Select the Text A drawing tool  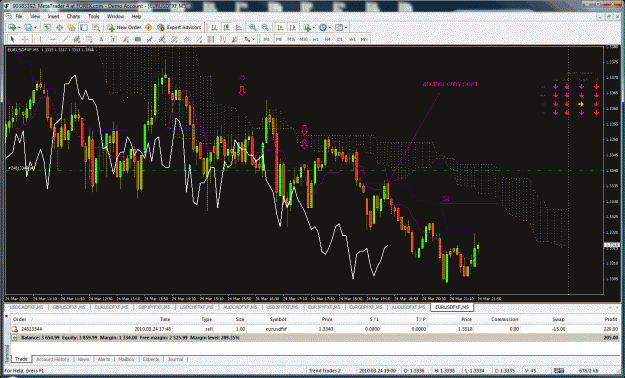coord(101,39)
